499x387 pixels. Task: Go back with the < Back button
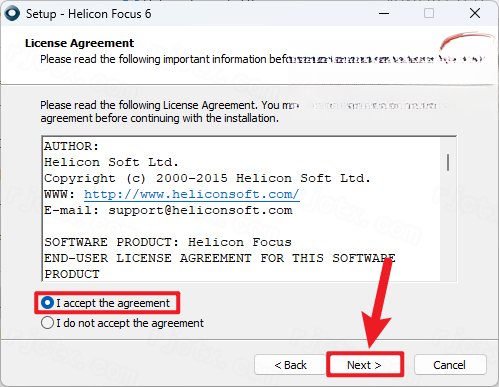(290, 365)
